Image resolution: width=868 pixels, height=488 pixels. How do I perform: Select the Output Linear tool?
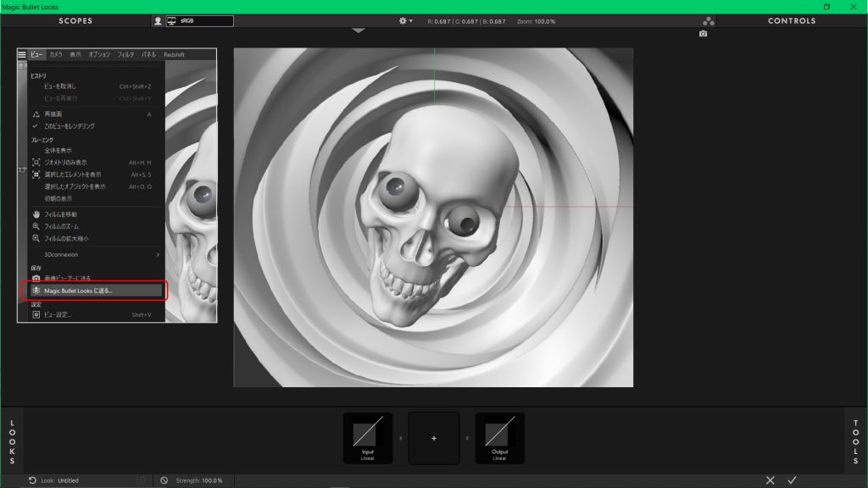click(x=499, y=438)
